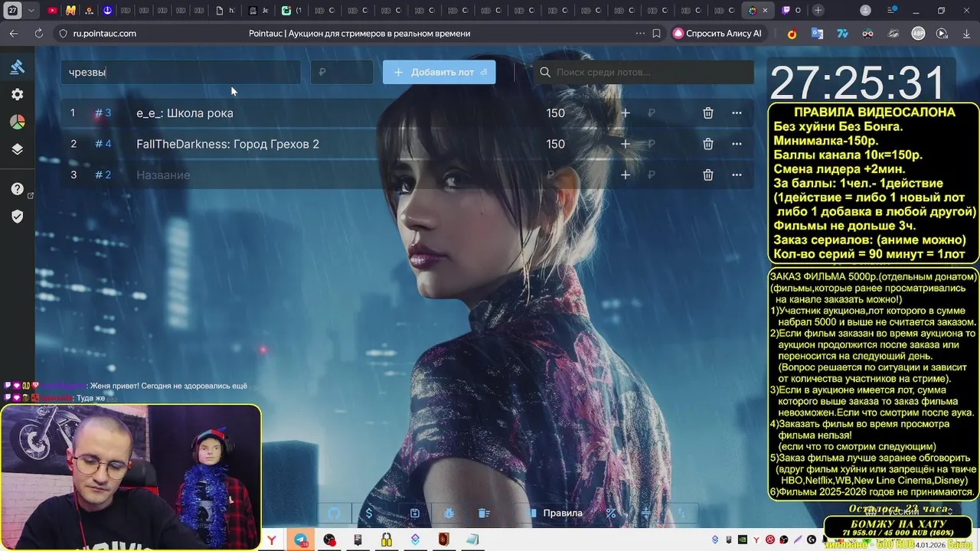Screen dimensions: 980x551
Task: Expand the tab group dropdown arrow
Action: point(31,11)
